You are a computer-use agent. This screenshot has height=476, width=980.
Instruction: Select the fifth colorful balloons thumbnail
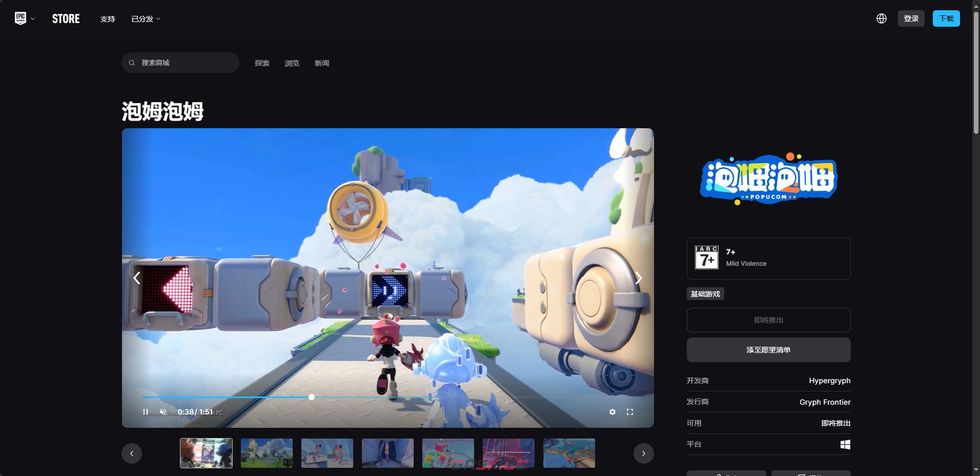click(448, 453)
